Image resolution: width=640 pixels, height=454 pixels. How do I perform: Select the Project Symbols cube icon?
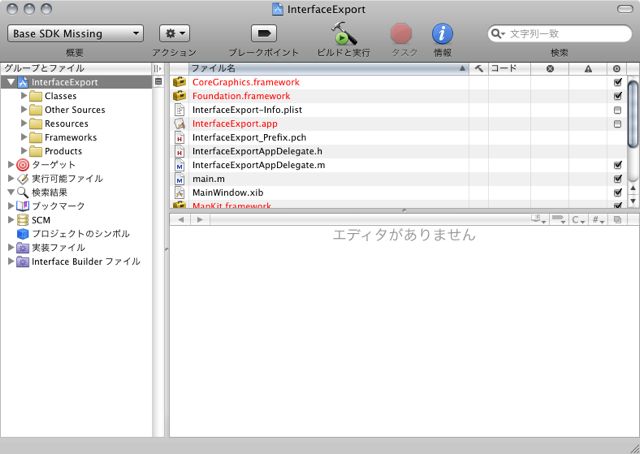click(x=23, y=234)
